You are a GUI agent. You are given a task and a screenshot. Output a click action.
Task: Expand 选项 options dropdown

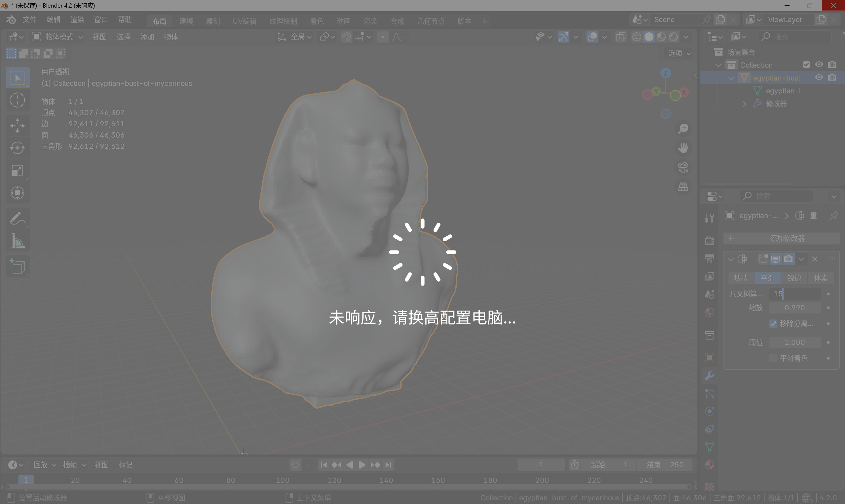pos(679,53)
